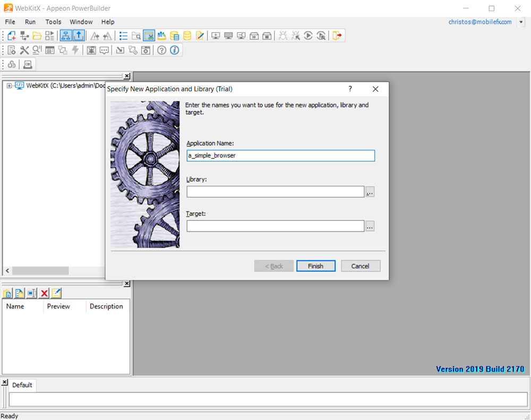Click the Application Name input field
This screenshot has width=531, height=420.
[281, 156]
